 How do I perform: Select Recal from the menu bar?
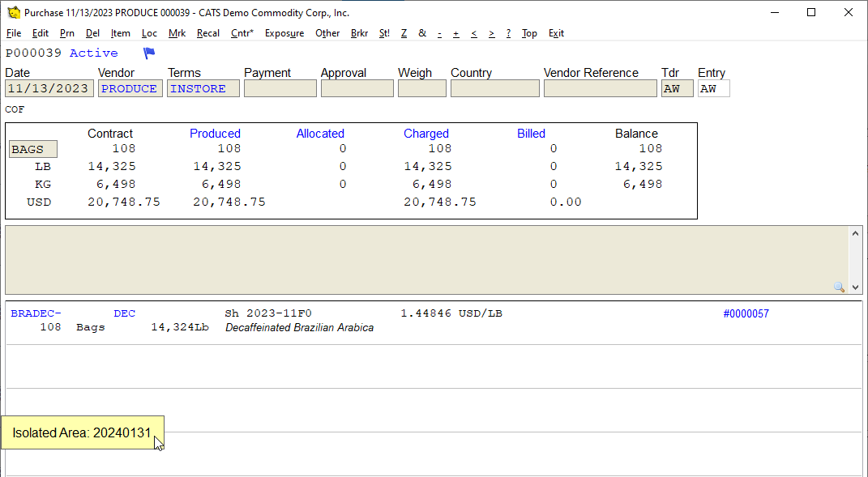tap(208, 33)
